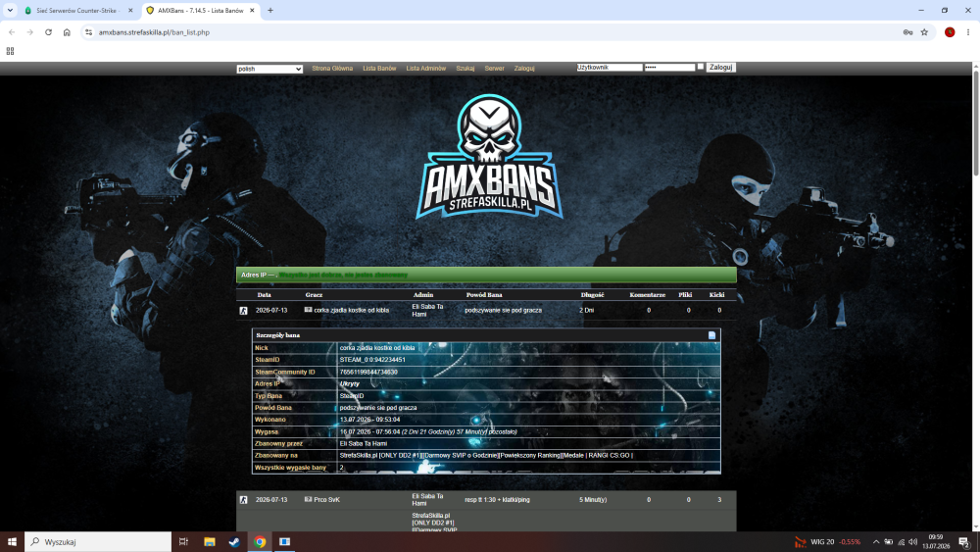This screenshot has height=552, width=980.
Task: Collapse the ban row corka zjadla kostke od kibla
Action: click(x=486, y=311)
